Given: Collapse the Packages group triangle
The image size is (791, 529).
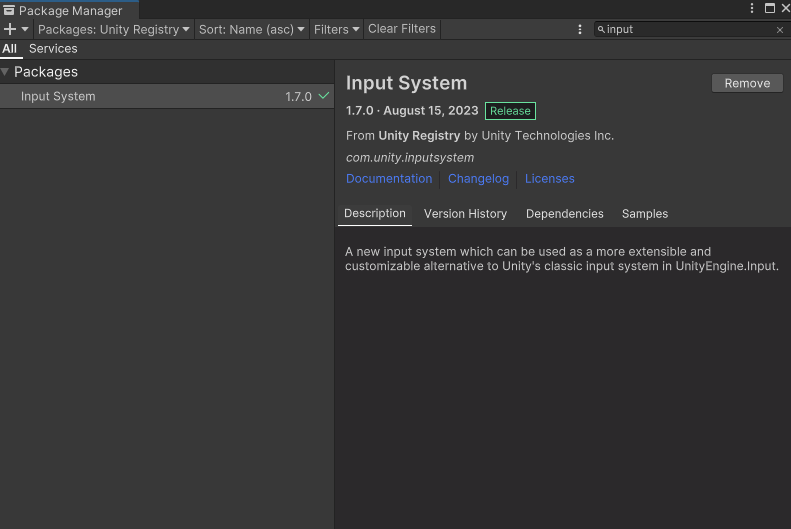Looking at the screenshot, I should point(5,72).
